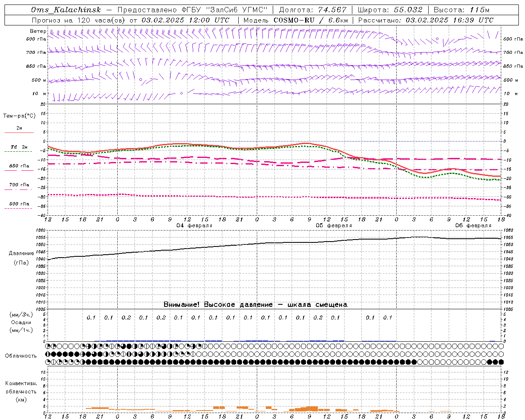Click the 850 гПа temperature legend entry
This screenshot has width=525, height=420.
(x=19, y=166)
